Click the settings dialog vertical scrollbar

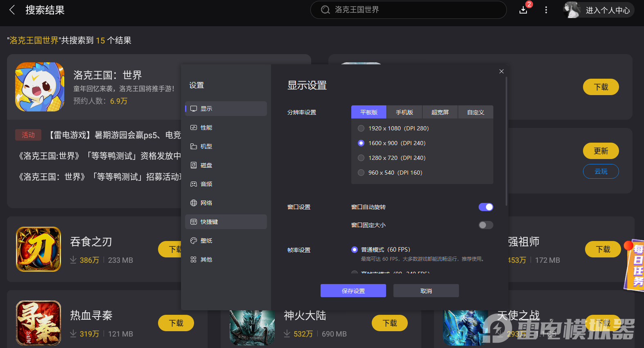pyautogui.click(x=506, y=141)
